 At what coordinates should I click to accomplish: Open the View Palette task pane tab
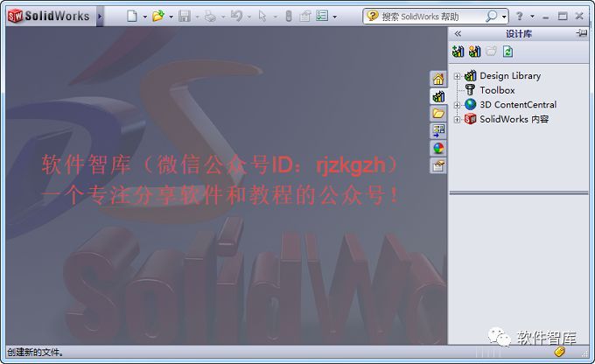click(x=438, y=131)
